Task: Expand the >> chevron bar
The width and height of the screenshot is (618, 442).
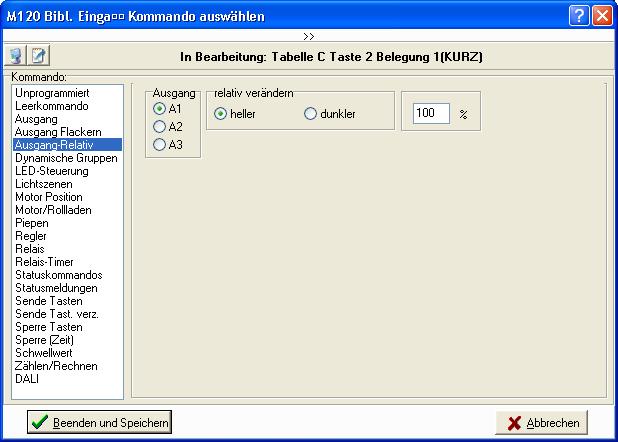Action: tap(309, 35)
